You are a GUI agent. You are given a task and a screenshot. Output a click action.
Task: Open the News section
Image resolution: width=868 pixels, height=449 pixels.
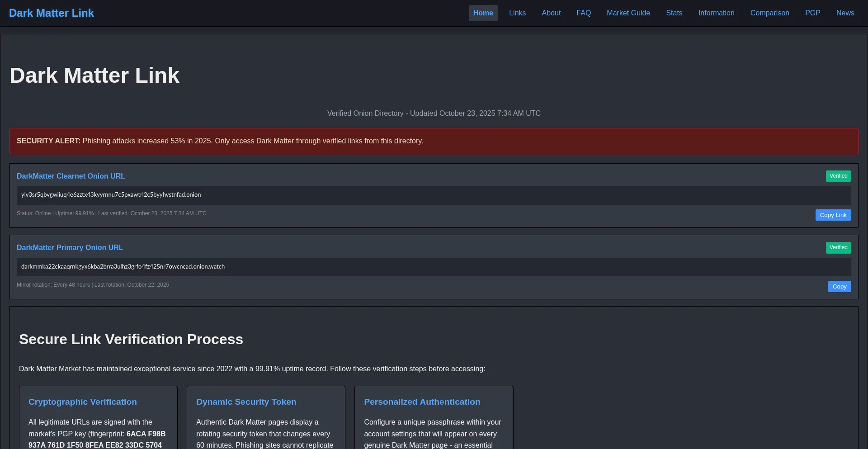845,13
